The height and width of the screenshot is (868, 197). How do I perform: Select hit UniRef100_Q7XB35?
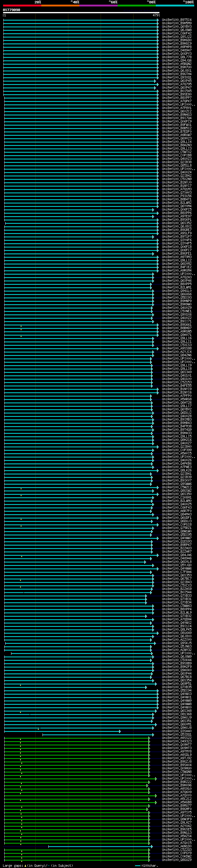[176, 687]
